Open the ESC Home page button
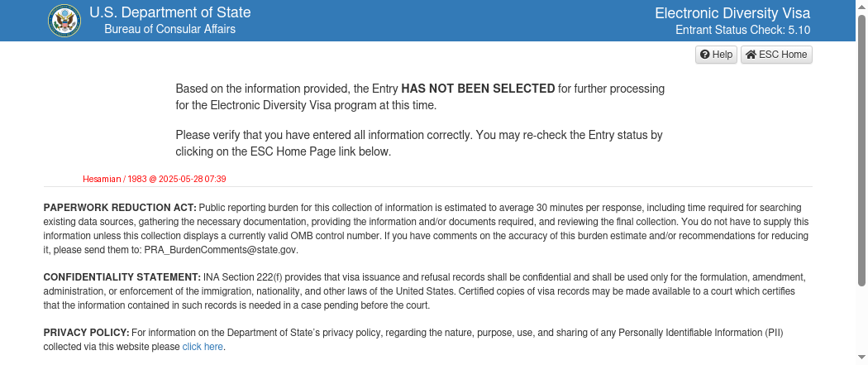 pyautogui.click(x=776, y=55)
